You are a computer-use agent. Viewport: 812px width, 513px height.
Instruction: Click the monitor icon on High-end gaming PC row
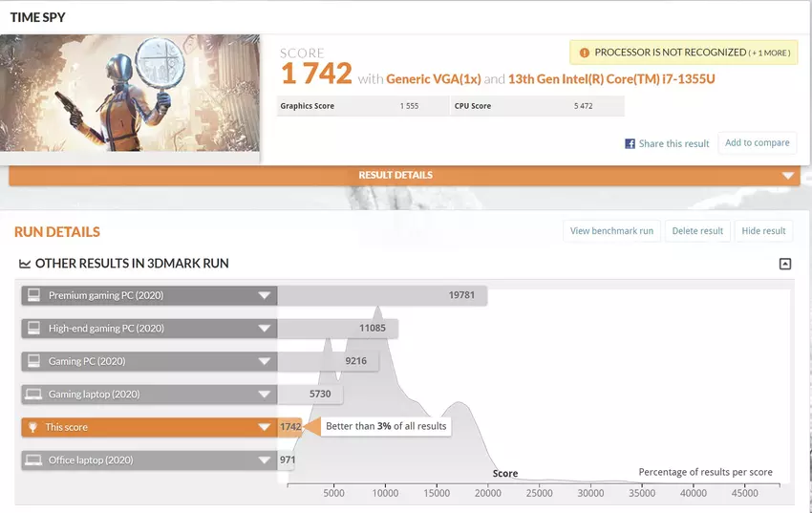(33, 329)
